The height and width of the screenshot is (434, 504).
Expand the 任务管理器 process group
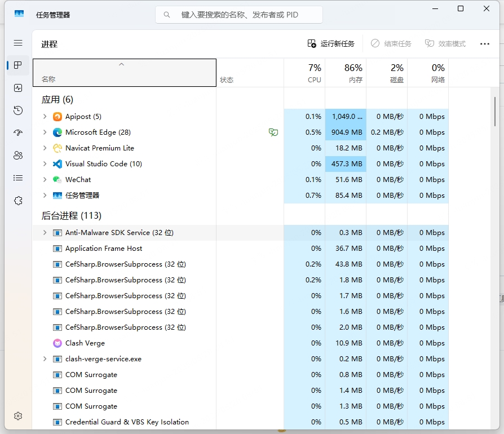45,195
